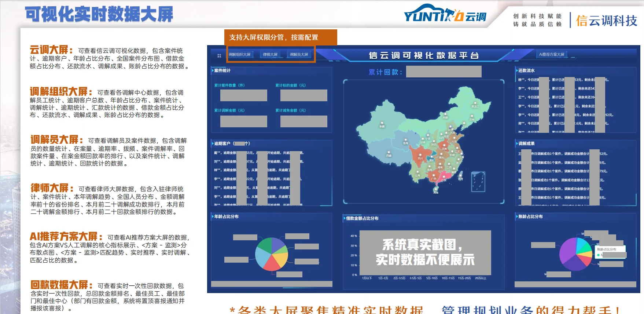The image size is (644, 314).
Task: Select the 西藏 marker on the map
Action: pos(389,153)
